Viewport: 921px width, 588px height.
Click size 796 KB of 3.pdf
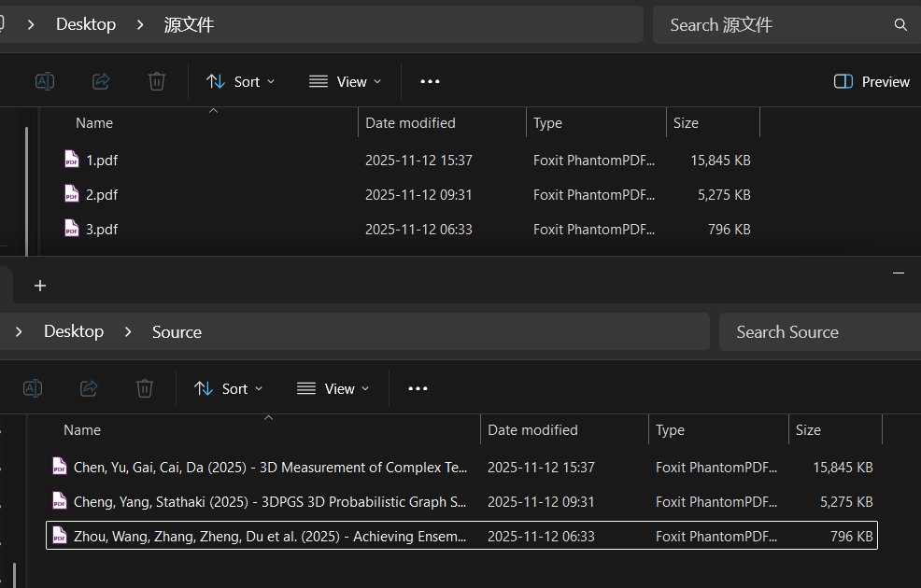[729, 230]
